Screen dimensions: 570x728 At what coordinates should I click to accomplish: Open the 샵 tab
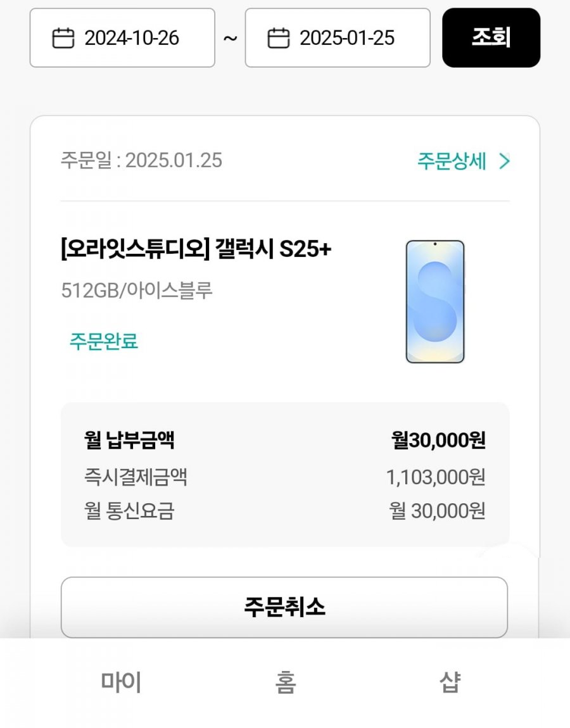(x=450, y=683)
